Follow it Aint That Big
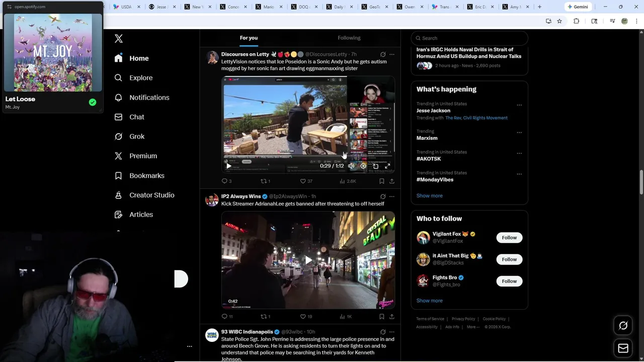 tap(509, 259)
